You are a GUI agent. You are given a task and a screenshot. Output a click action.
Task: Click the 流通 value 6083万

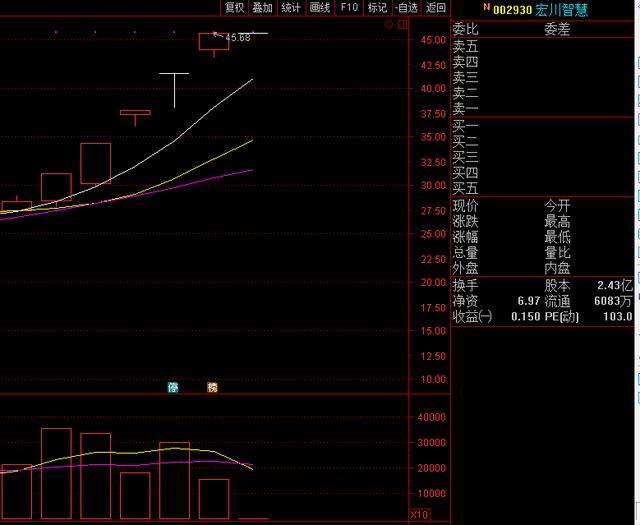[x=613, y=301]
